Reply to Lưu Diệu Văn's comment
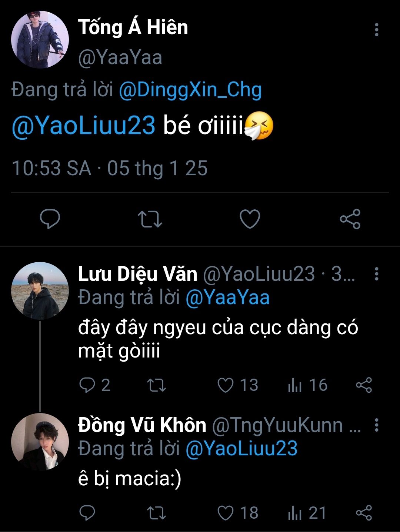 pyautogui.click(x=87, y=385)
